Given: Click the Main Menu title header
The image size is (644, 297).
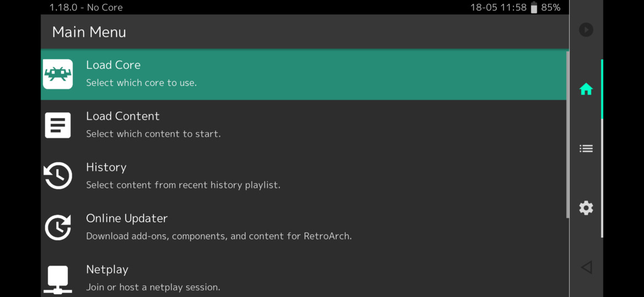Looking at the screenshot, I should coord(89,32).
